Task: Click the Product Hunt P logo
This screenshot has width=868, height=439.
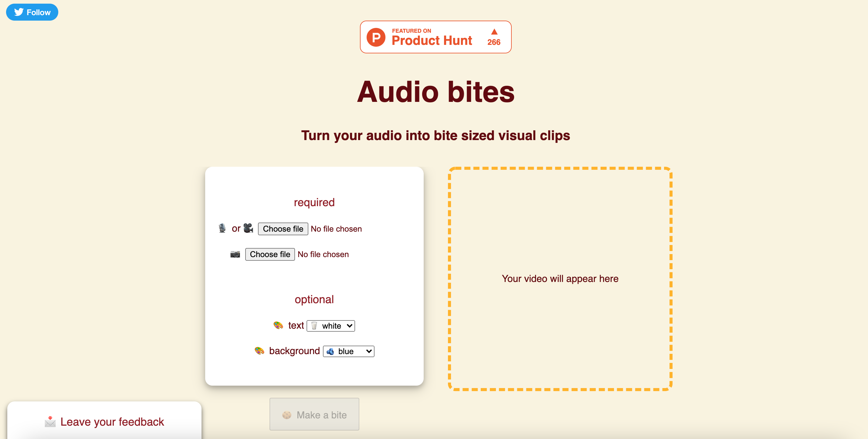Action: pyautogui.click(x=376, y=37)
